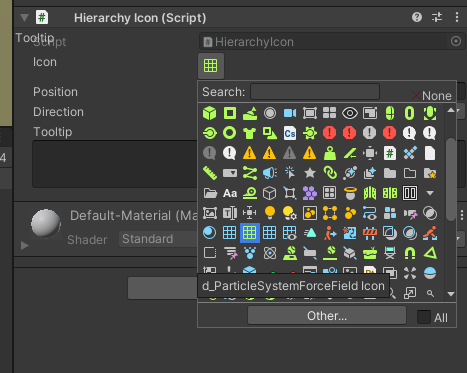Screen dimensions: 467x373
Task: Select the Aa font icon
Action: tap(230, 193)
